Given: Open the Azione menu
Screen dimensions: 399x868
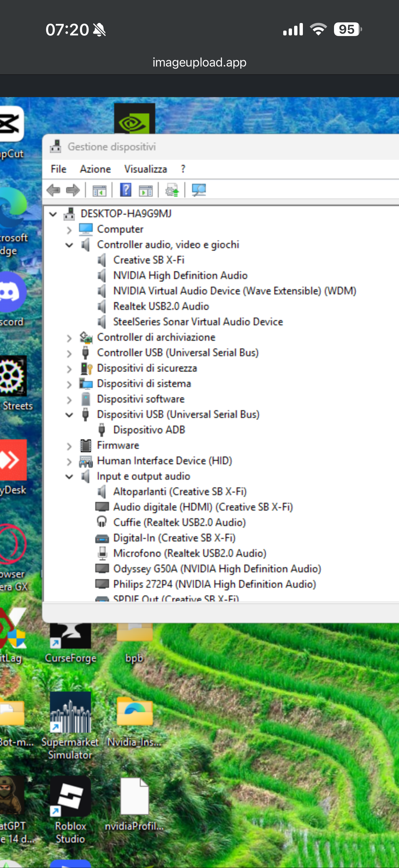Looking at the screenshot, I should (x=95, y=169).
